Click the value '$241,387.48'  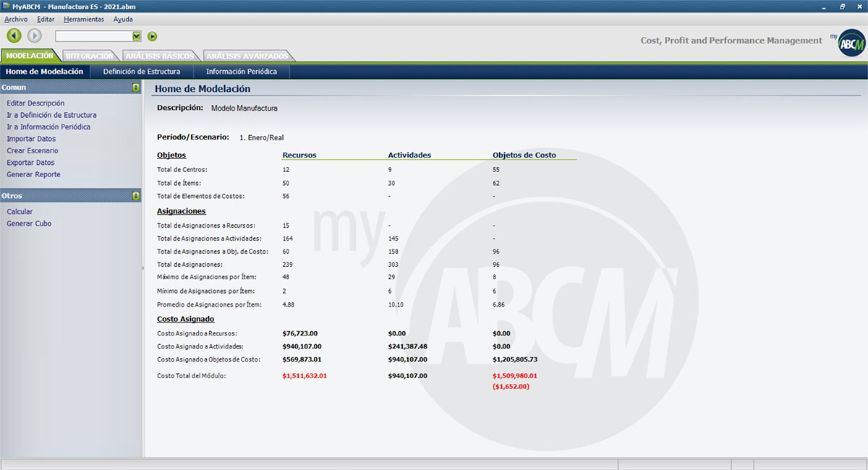[408, 346]
